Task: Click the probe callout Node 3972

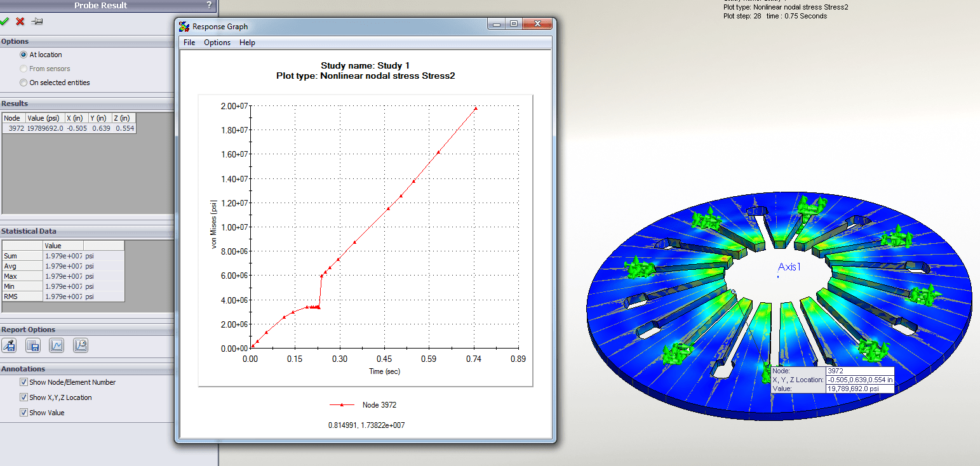Action: pyautogui.click(x=833, y=371)
